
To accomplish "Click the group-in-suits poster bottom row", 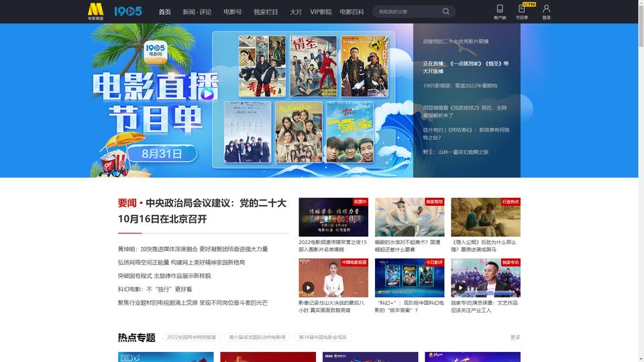I will coord(248,132).
